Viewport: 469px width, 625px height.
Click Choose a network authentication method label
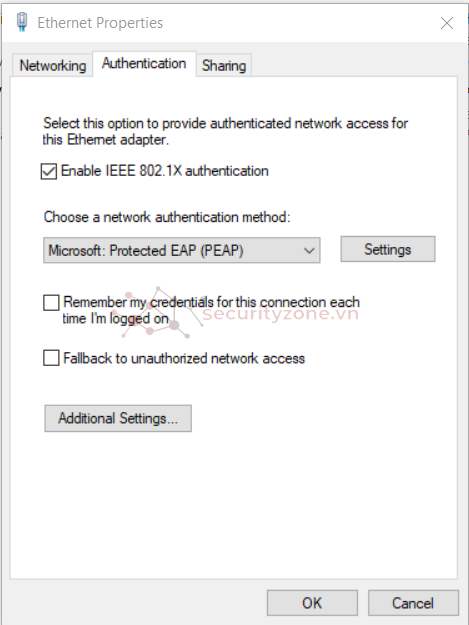(167, 217)
